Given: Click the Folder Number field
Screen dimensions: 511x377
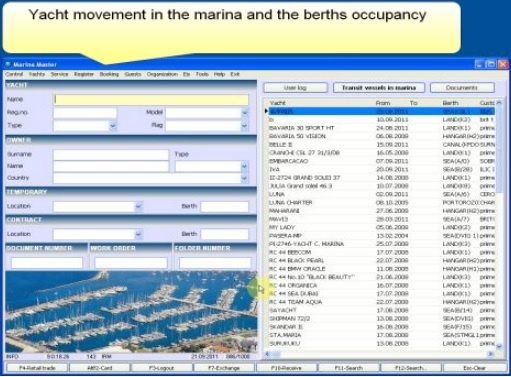Looking at the screenshot, I should pos(215,263).
